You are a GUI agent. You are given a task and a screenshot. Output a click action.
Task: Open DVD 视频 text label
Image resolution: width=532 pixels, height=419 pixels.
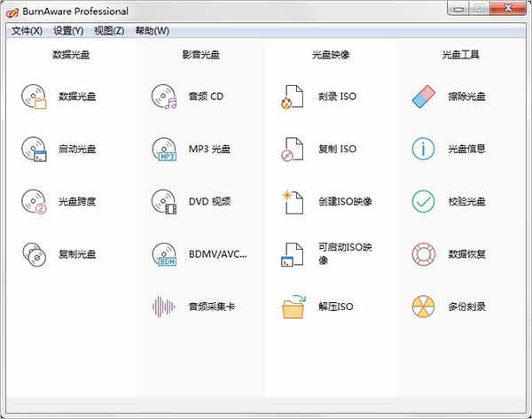click(x=209, y=202)
